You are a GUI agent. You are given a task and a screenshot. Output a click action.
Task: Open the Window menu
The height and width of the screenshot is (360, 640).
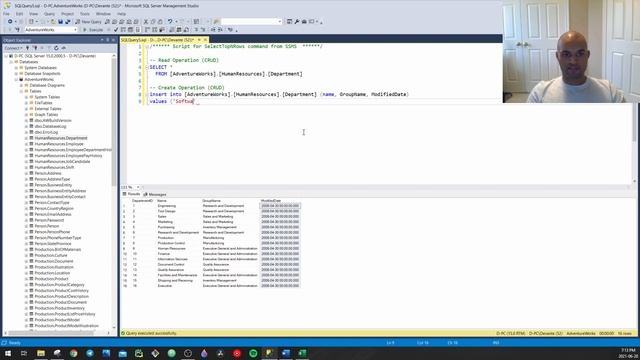click(x=103, y=14)
